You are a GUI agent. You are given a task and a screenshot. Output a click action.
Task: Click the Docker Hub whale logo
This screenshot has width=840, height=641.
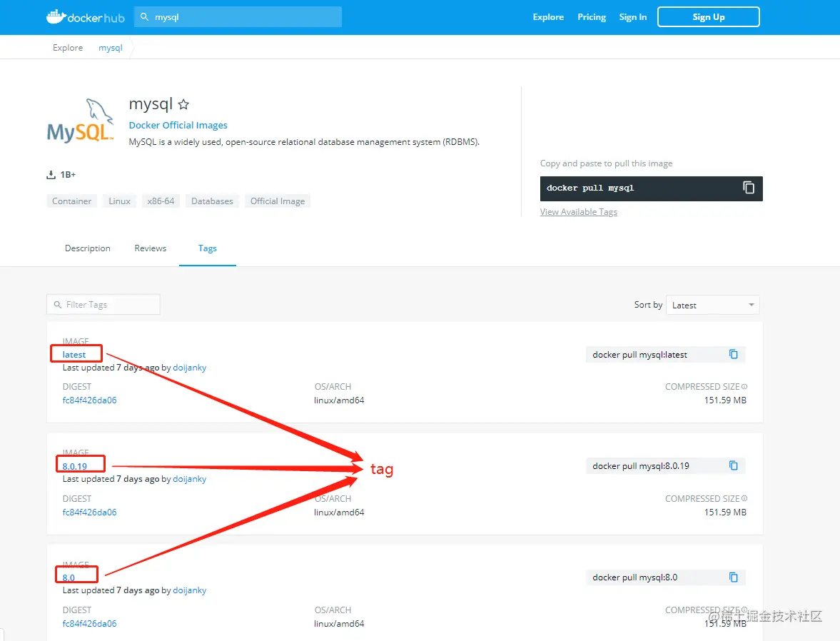[85, 17]
